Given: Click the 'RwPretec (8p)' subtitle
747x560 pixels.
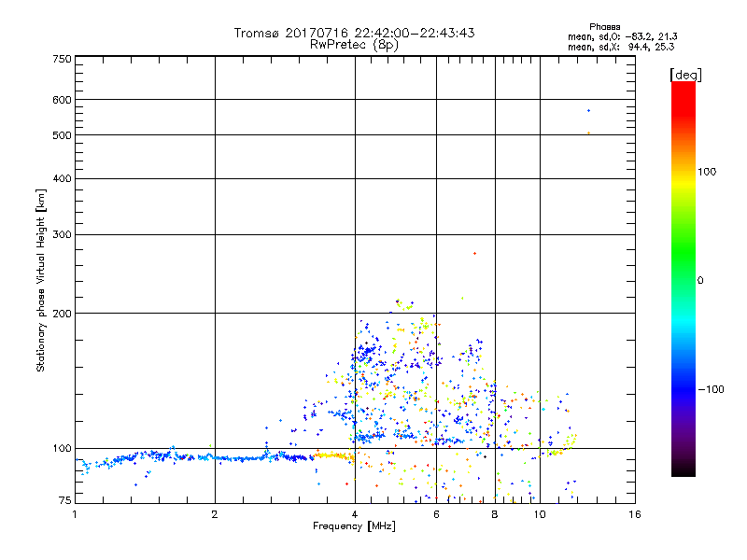Looking at the screenshot, I should [x=354, y=45].
